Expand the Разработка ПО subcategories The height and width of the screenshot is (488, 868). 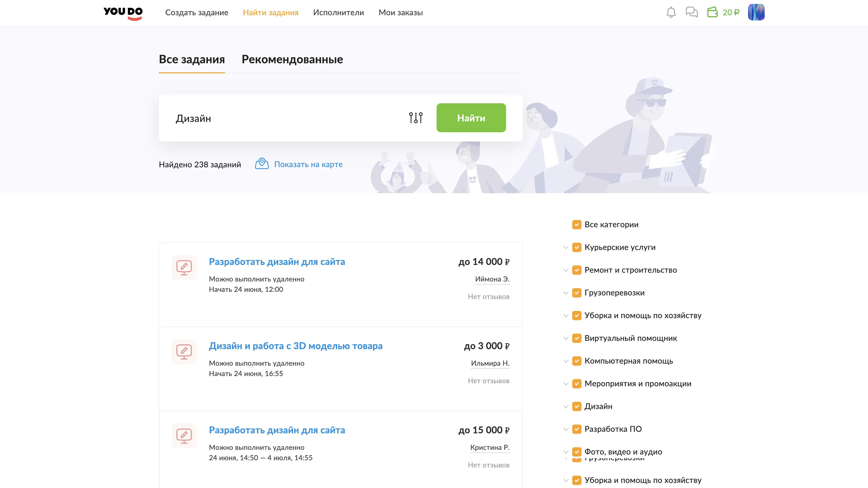(566, 429)
